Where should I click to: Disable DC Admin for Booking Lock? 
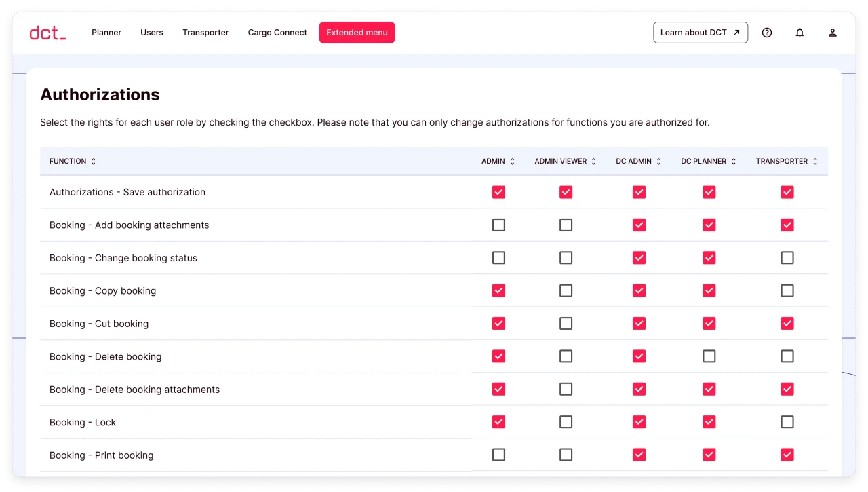click(639, 422)
